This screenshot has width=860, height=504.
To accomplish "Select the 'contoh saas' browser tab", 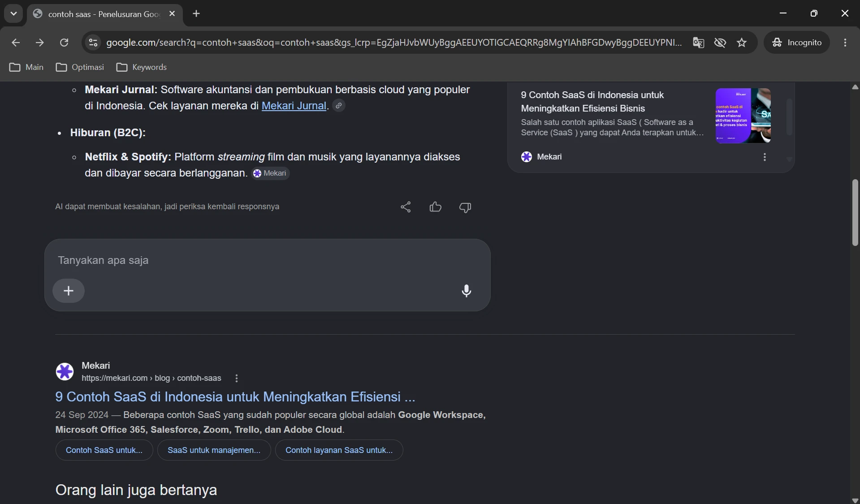I will pos(105,14).
